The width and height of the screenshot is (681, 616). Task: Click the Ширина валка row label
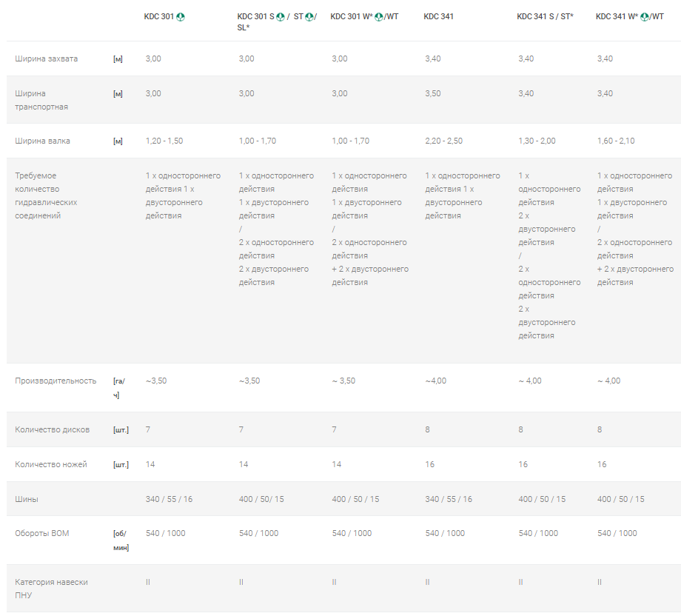tap(42, 141)
